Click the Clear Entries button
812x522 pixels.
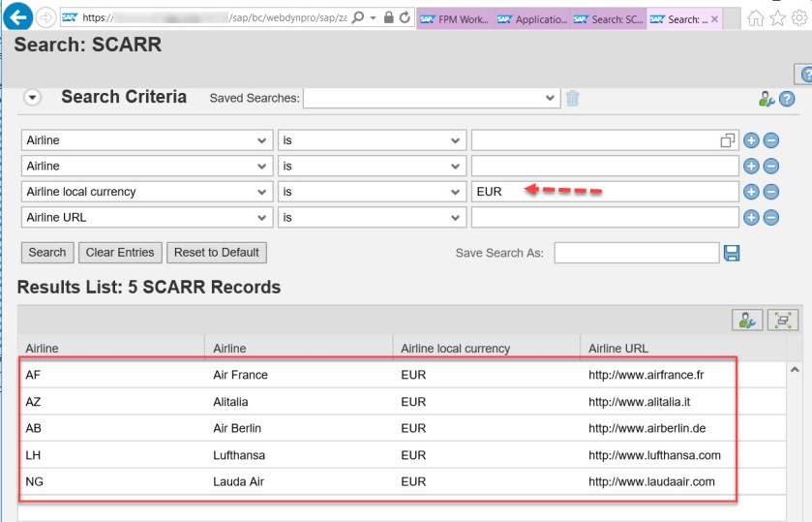click(x=120, y=253)
